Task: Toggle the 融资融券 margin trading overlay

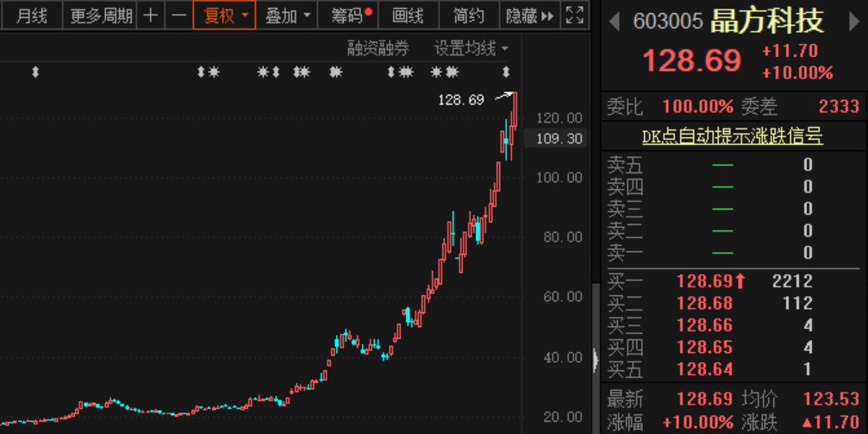Action: [x=378, y=48]
